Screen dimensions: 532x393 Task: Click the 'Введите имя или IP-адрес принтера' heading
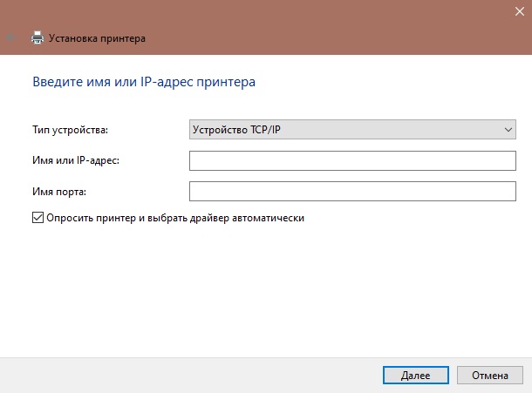(144, 83)
